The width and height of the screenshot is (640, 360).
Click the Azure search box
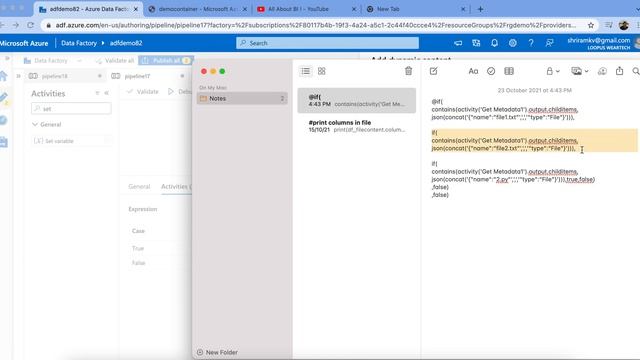click(x=327, y=43)
